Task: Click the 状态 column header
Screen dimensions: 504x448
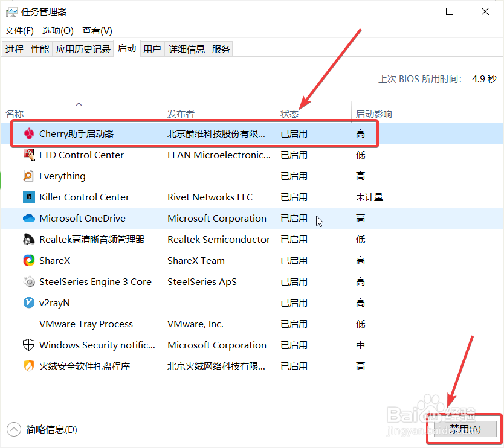Action: pyautogui.click(x=289, y=113)
